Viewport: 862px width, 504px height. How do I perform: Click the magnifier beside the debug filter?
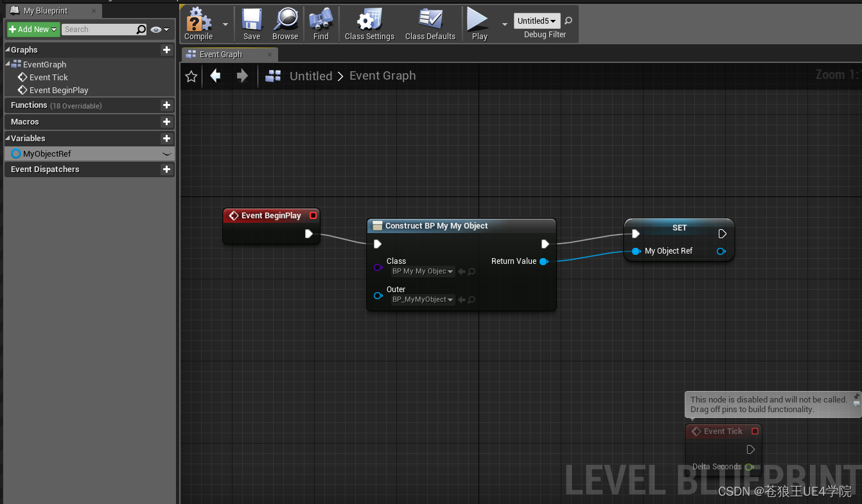point(568,21)
